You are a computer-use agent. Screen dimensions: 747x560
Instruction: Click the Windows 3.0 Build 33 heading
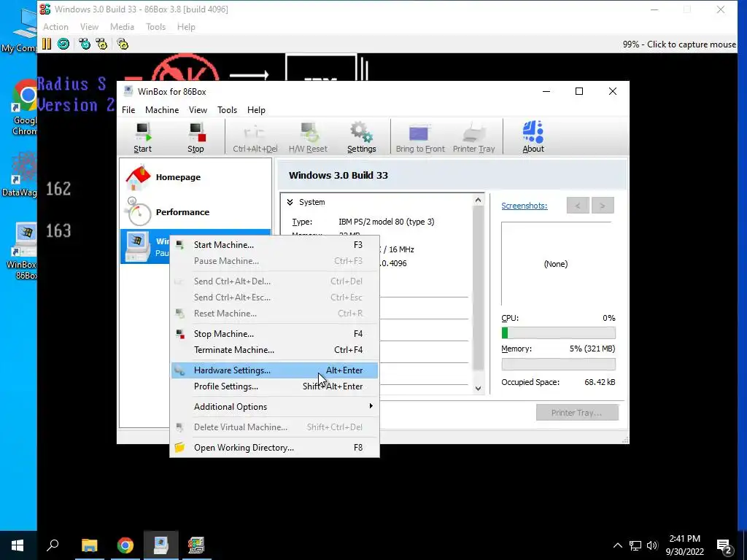pos(338,175)
